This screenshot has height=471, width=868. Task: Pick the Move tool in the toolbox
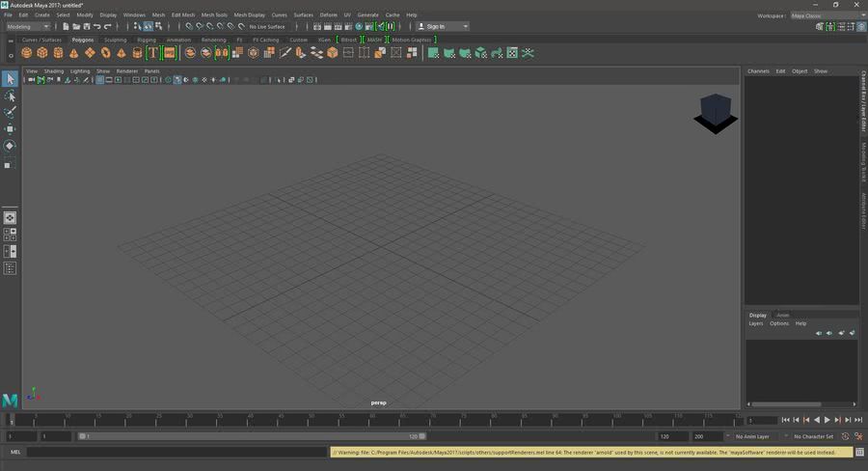coord(10,128)
